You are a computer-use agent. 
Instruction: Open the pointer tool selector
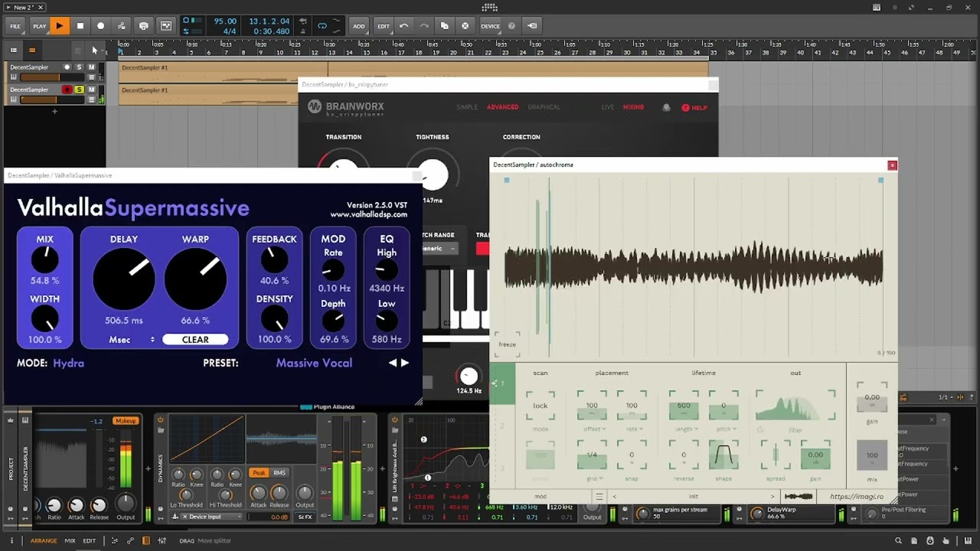click(95, 51)
